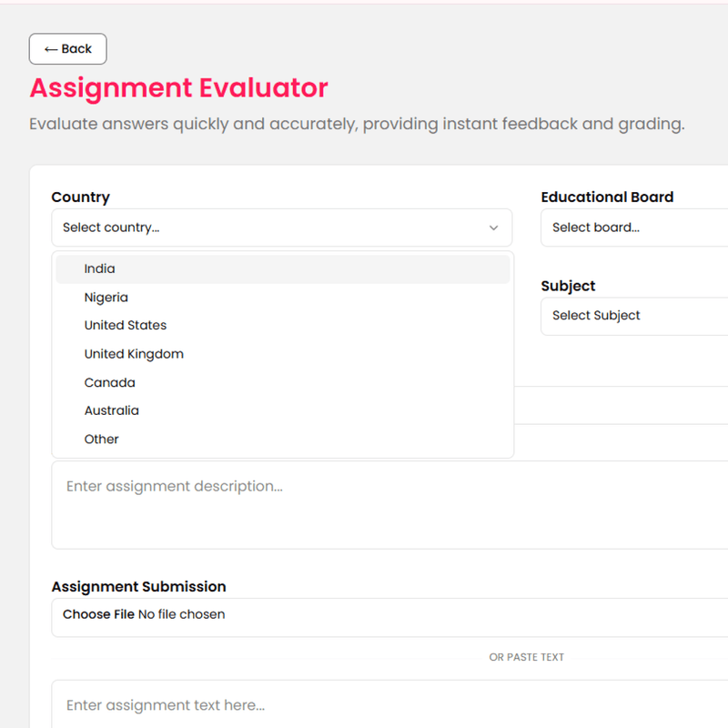Open the Select board dropdown

pyautogui.click(x=637, y=227)
